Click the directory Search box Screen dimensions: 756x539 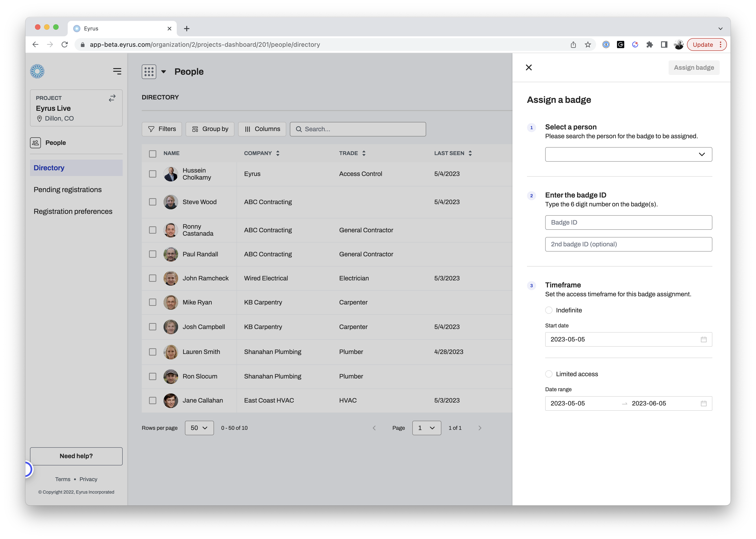pyautogui.click(x=358, y=129)
